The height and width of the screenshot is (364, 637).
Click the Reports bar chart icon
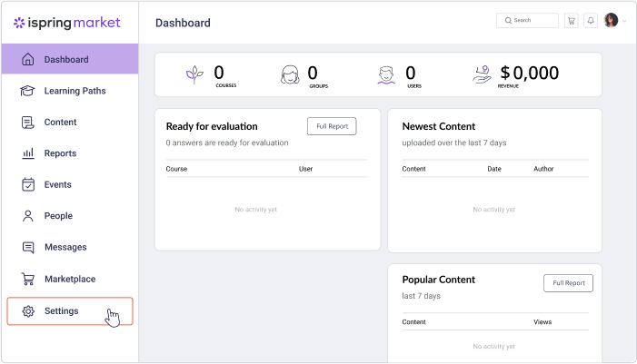[x=27, y=153]
